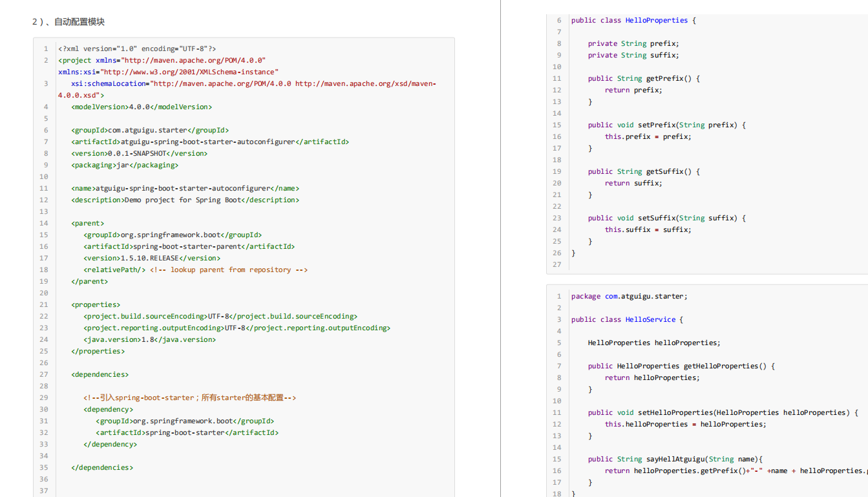The width and height of the screenshot is (868, 497).
Task: Click 'package com.atguigu.starter;' line
Action: tap(630, 297)
